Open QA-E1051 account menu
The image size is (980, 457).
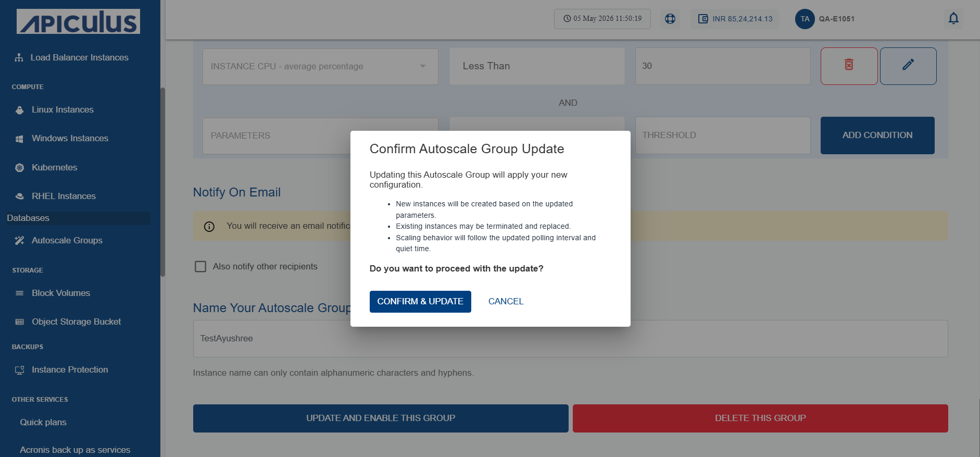pyautogui.click(x=836, y=19)
